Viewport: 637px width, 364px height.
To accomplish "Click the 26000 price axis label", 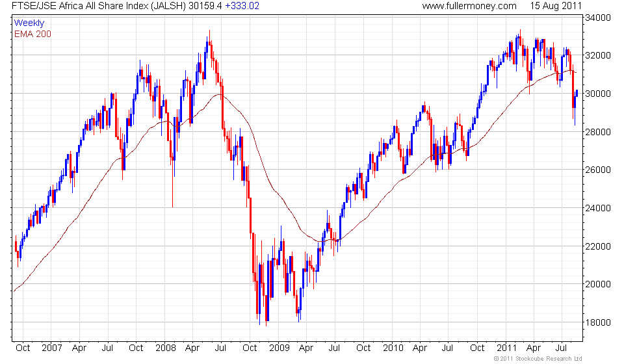I will 597,170.
